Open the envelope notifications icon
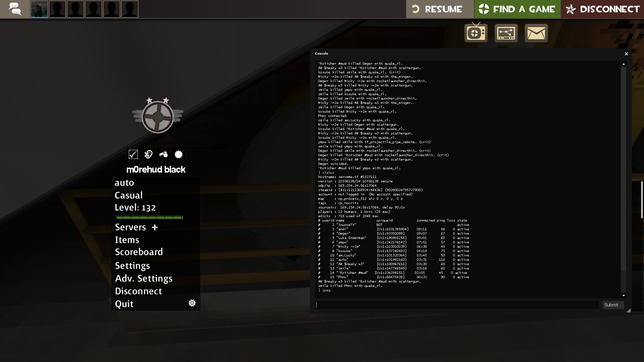 pos(536,33)
